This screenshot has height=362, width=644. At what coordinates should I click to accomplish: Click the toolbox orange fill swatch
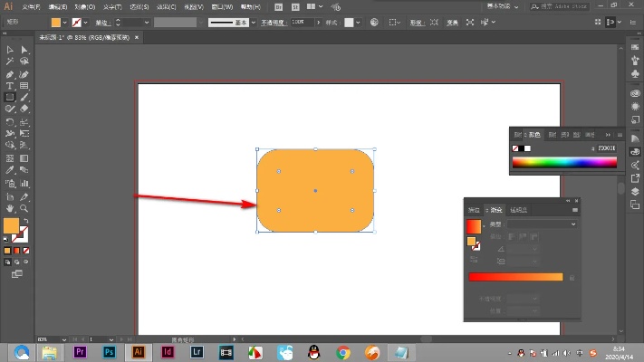(x=11, y=226)
